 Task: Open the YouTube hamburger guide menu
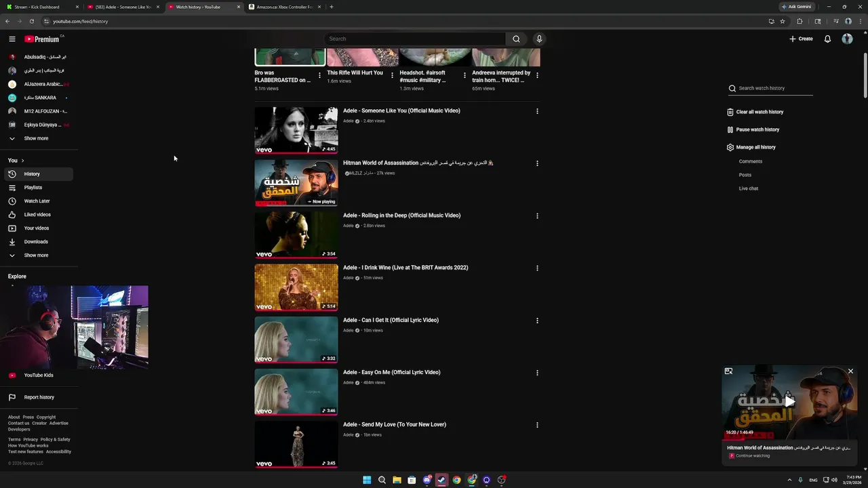(12, 39)
